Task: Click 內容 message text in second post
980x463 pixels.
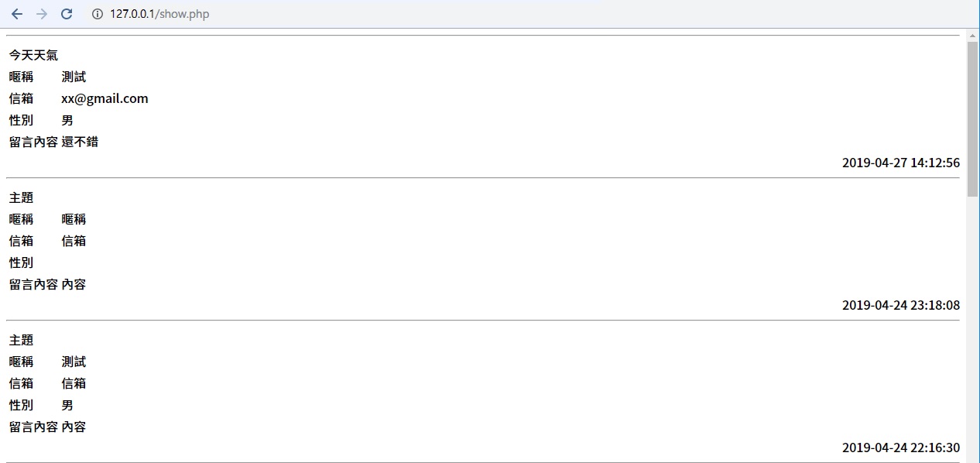Action: tap(74, 284)
